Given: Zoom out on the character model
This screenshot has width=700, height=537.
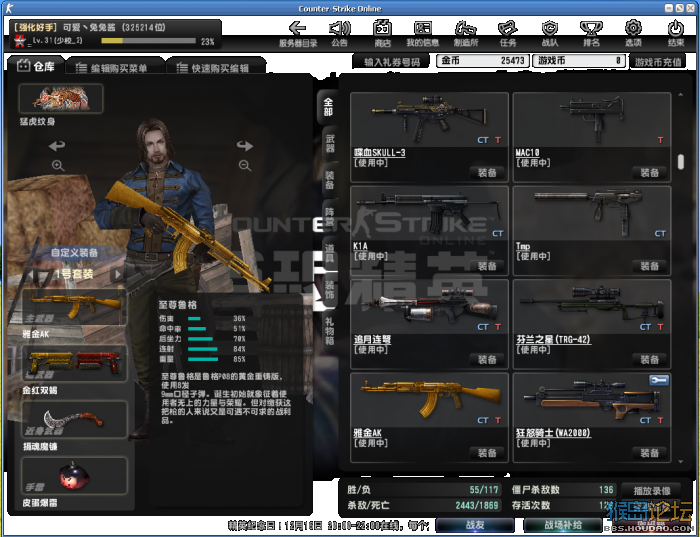Looking at the screenshot, I should 245,166.
